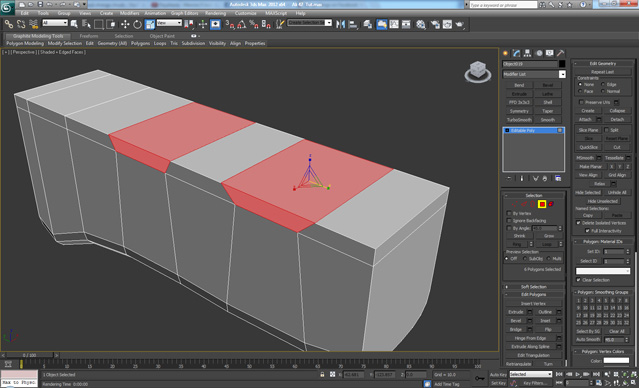The image size is (639, 388).
Task: Toggle the 3D Snaps icon
Action: (230, 24)
